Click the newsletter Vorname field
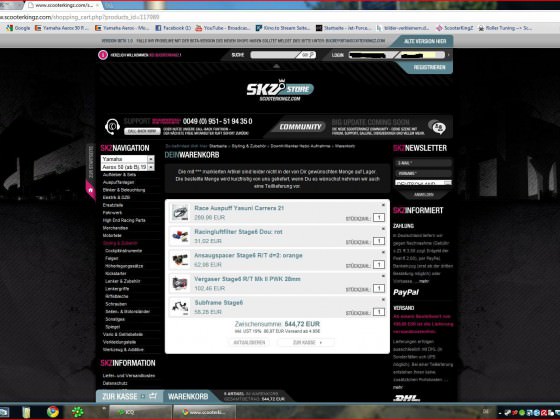 pyautogui.click(x=423, y=173)
